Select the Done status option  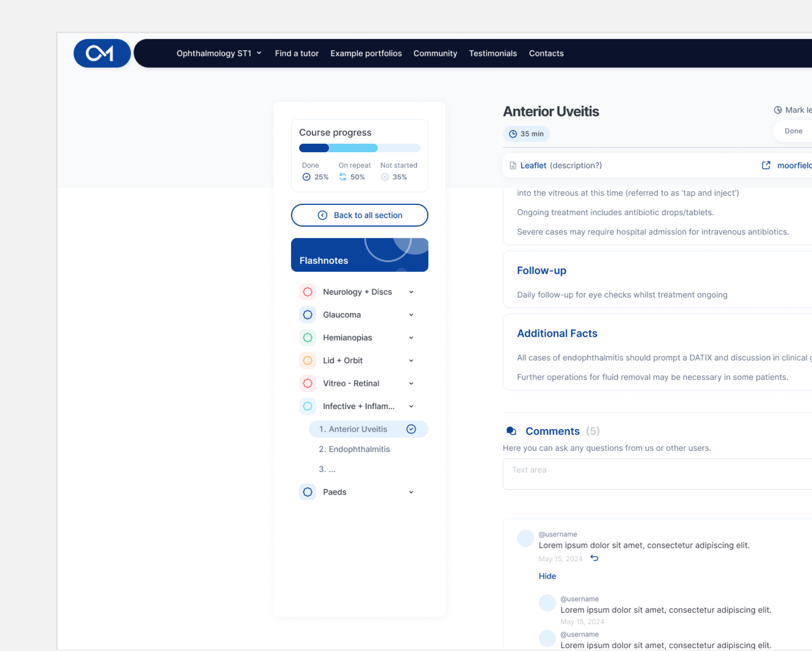pyautogui.click(x=793, y=131)
